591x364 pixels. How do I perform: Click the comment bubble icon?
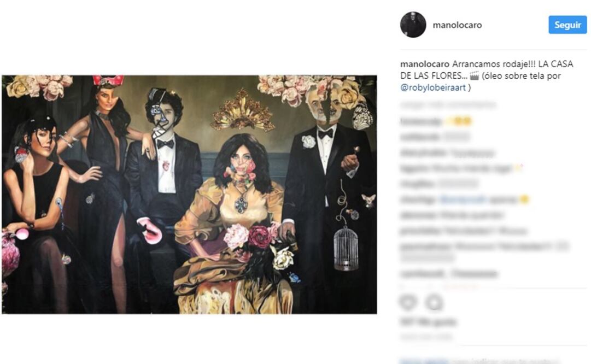(434, 302)
